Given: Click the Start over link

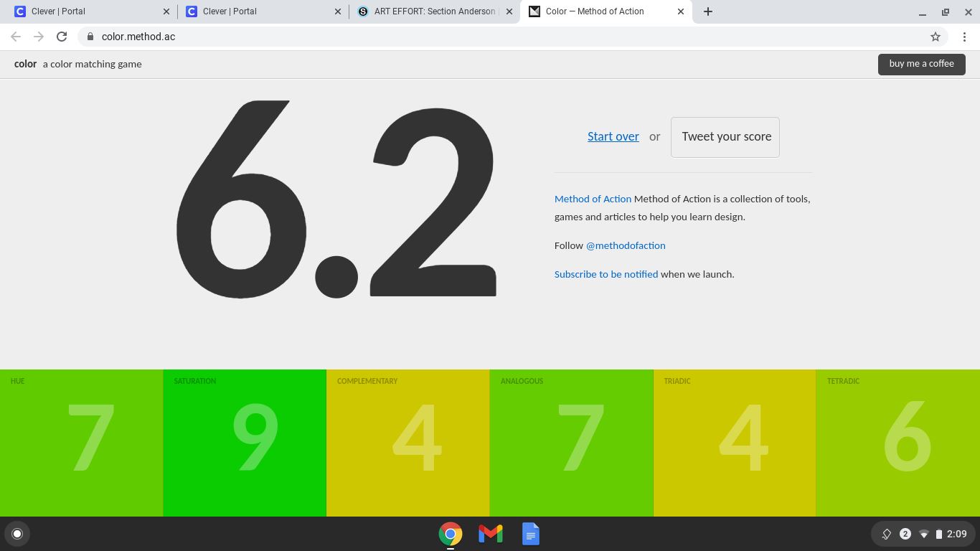Looking at the screenshot, I should coord(613,136).
